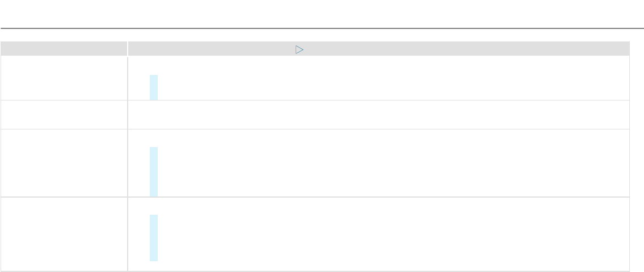Click the short second row's wide content cell

pos(386,115)
